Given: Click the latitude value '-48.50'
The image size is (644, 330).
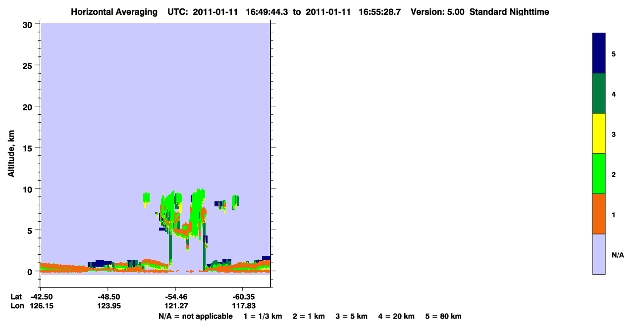Looking at the screenshot, I should [x=108, y=297].
